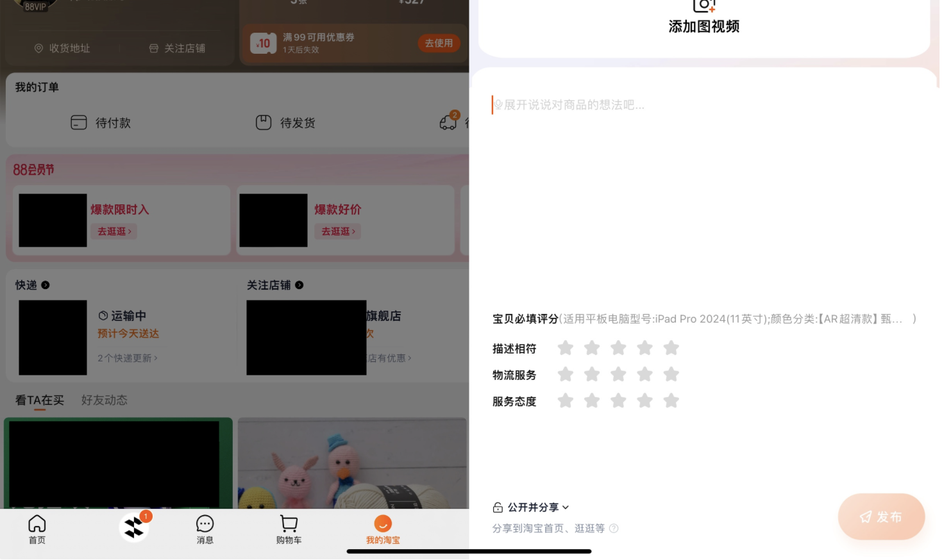Image resolution: width=944 pixels, height=560 pixels.
Task: Rate 服务态度 three stars
Action: coord(618,400)
